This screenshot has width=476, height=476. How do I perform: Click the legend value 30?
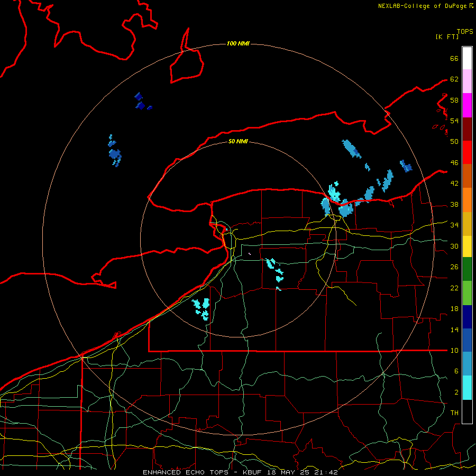click(x=454, y=246)
